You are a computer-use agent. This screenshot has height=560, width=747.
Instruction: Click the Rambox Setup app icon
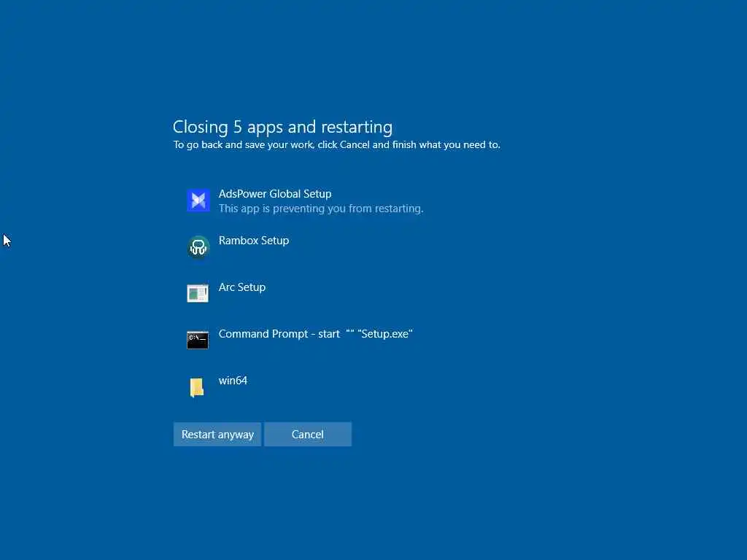pos(198,247)
